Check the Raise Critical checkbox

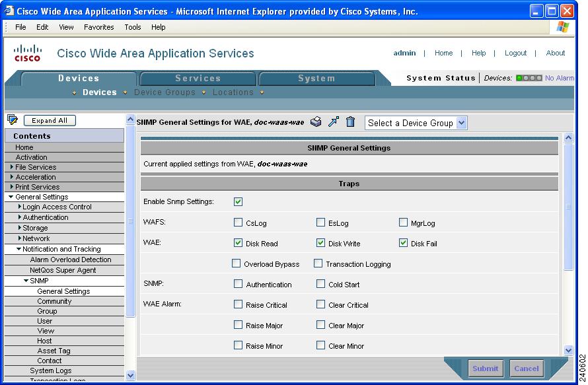[x=238, y=304]
